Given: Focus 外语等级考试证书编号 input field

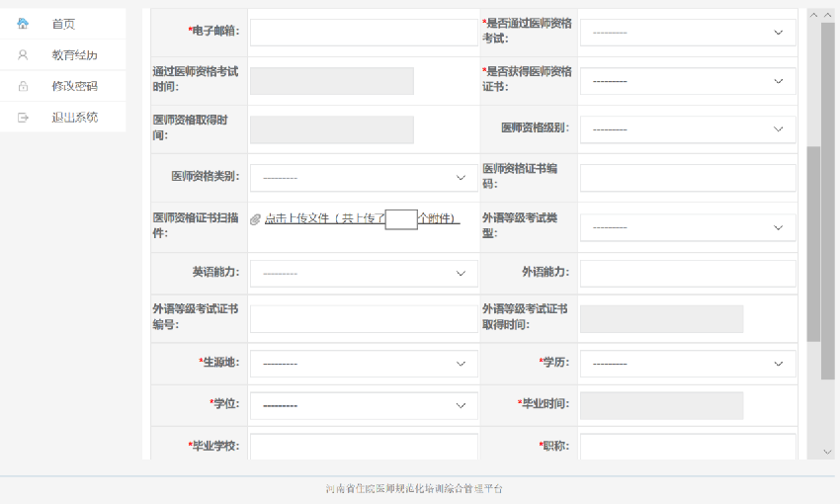Looking at the screenshot, I should coord(364,318).
